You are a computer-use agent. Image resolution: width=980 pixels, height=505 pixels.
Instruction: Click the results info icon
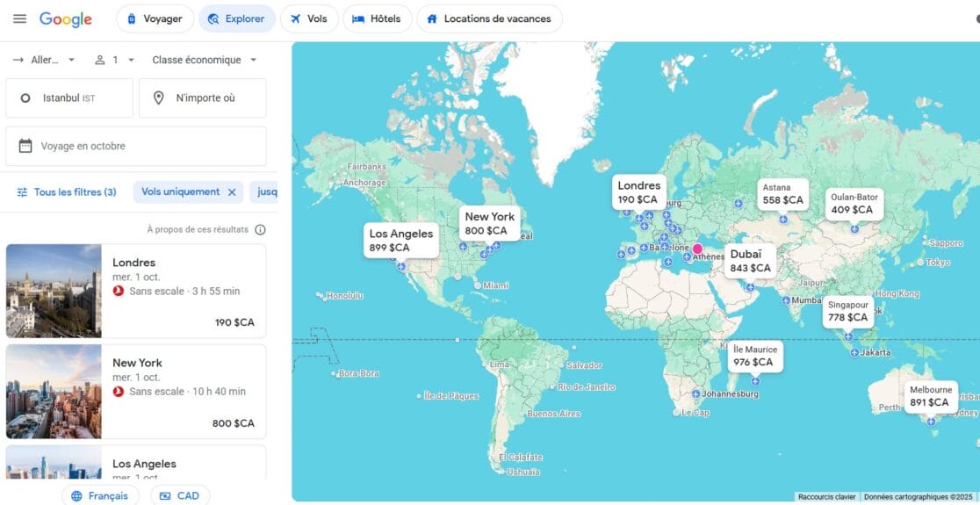[x=261, y=229]
